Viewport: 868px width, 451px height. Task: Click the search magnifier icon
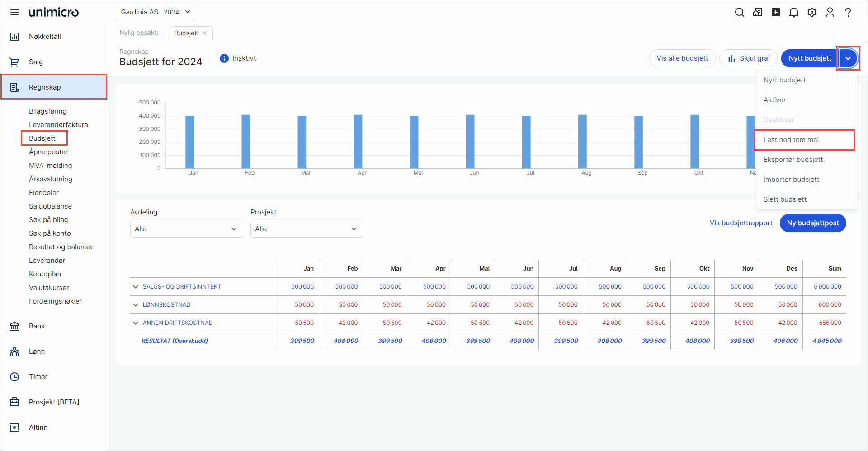[739, 12]
